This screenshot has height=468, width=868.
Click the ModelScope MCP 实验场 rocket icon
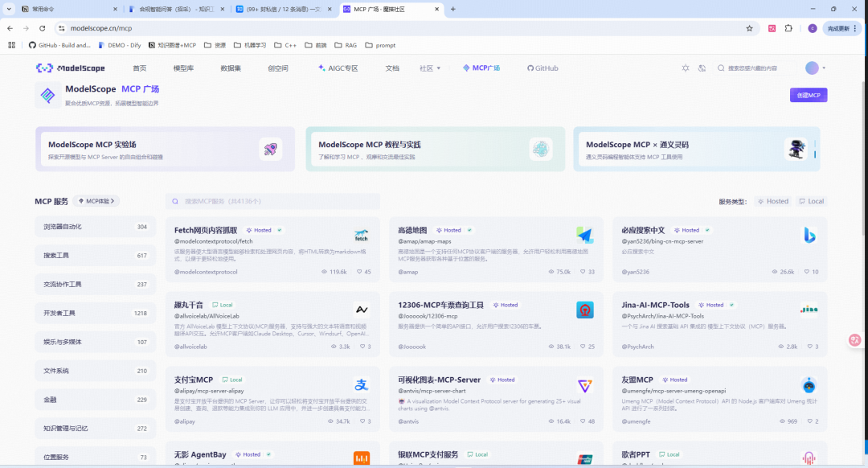tap(270, 149)
